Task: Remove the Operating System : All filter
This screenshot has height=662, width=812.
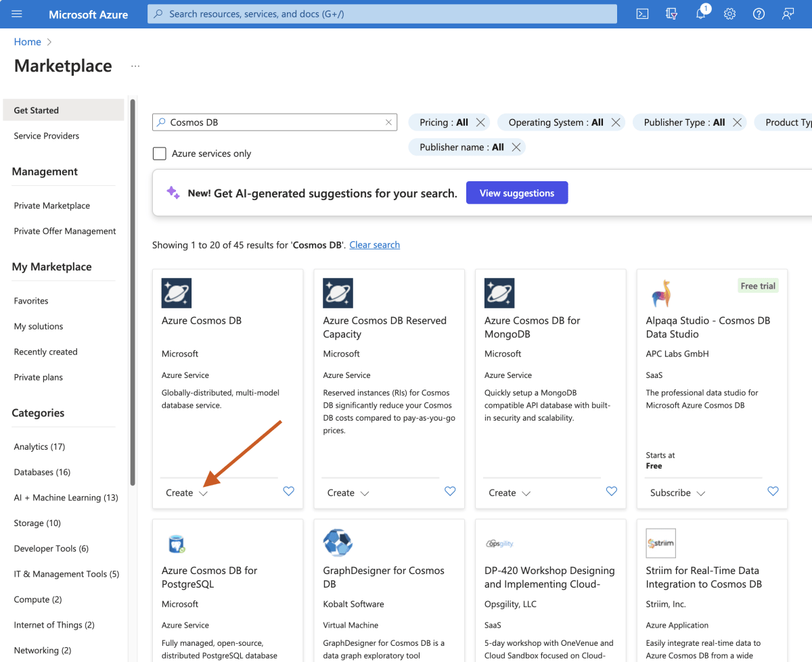Action: pyautogui.click(x=616, y=122)
